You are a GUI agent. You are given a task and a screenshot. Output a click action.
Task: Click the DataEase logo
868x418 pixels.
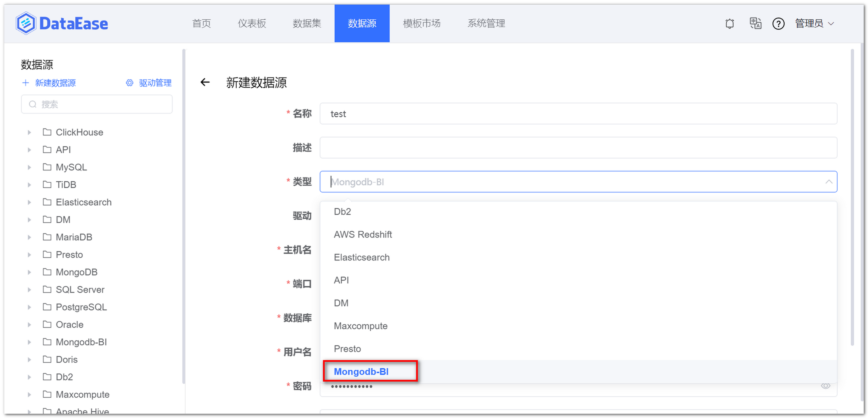click(62, 23)
